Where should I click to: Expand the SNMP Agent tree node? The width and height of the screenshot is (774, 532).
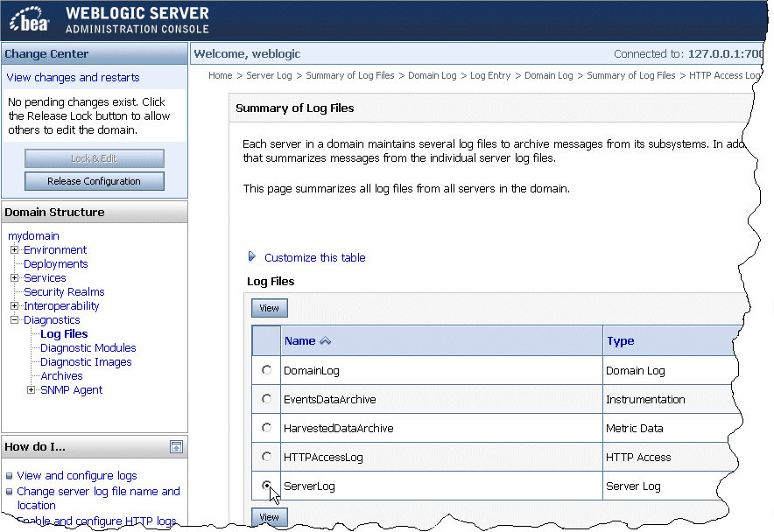pyautogui.click(x=30, y=389)
